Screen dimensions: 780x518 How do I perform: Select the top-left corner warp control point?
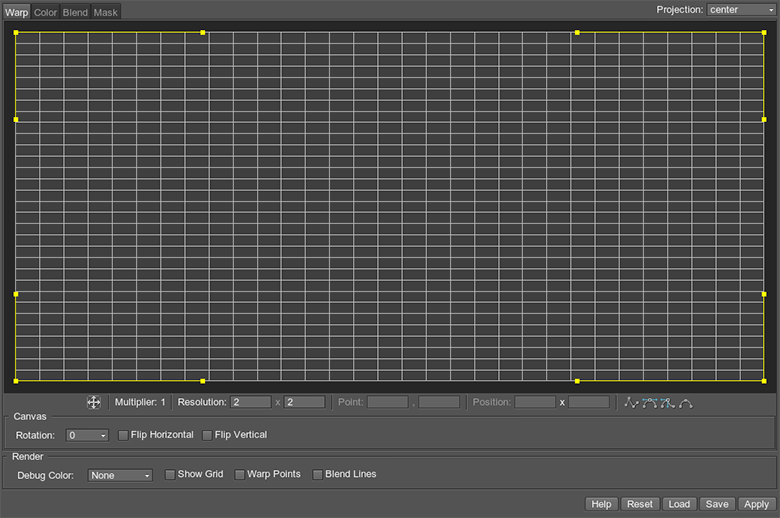(x=16, y=32)
